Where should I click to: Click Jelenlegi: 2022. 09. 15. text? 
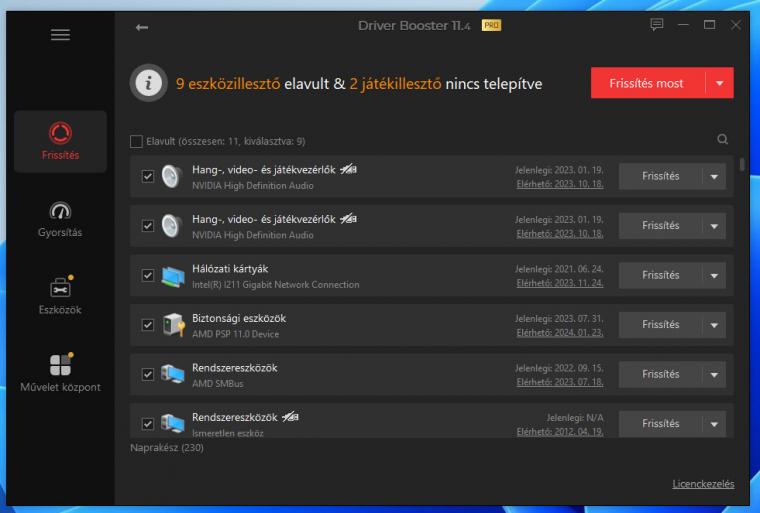(559, 368)
